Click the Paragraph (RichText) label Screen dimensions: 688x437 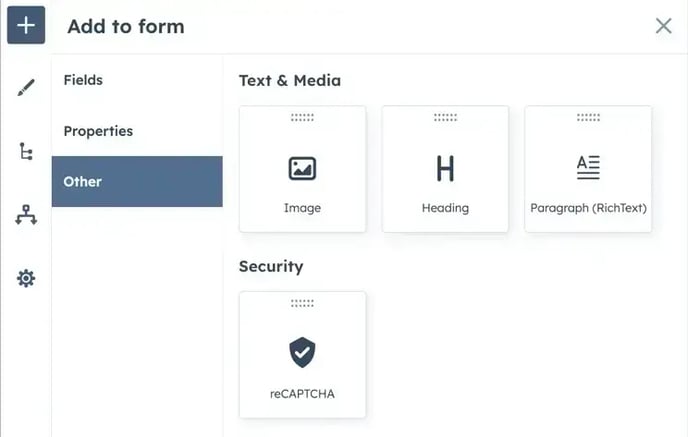[588, 208]
